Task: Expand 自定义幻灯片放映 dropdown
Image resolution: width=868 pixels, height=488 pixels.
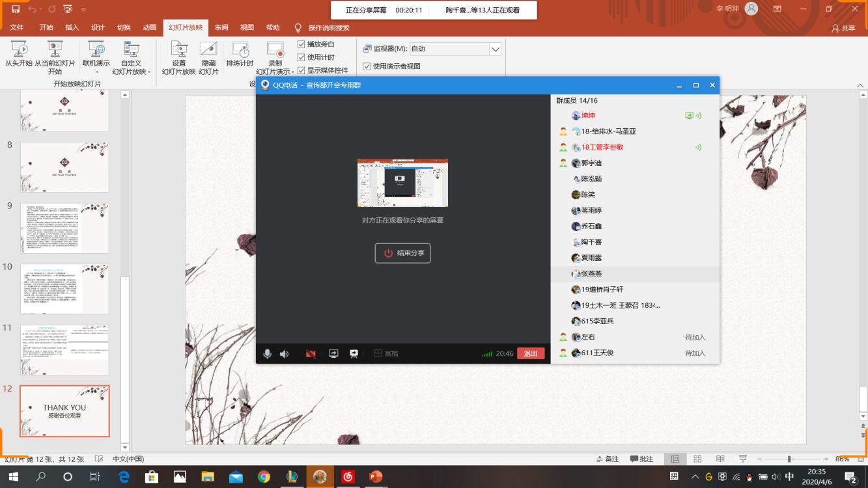Action: click(131, 68)
